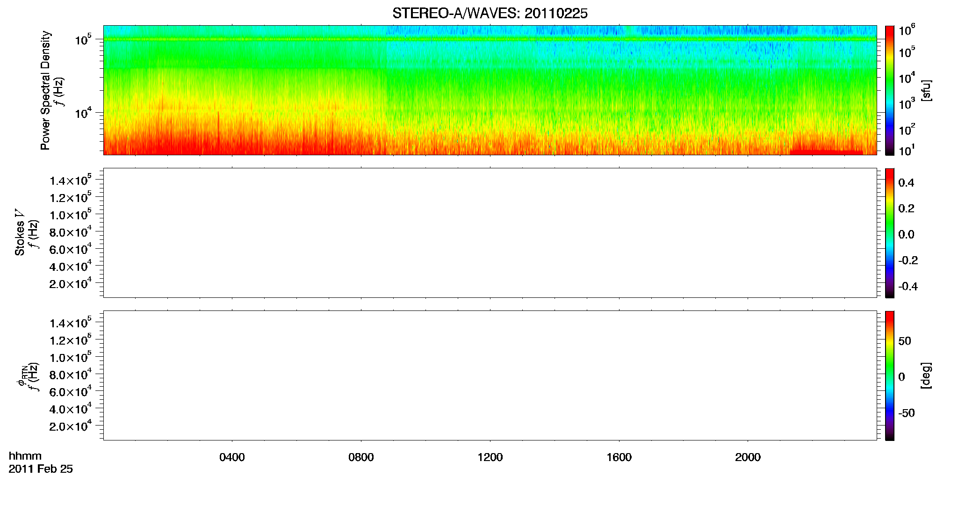The image size is (980, 505).
Task: Select the 1600 time tick label
Action: [x=619, y=457]
